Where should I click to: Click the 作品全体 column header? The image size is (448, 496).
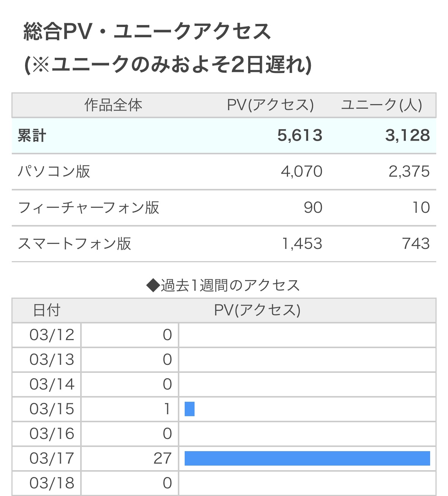point(113,105)
